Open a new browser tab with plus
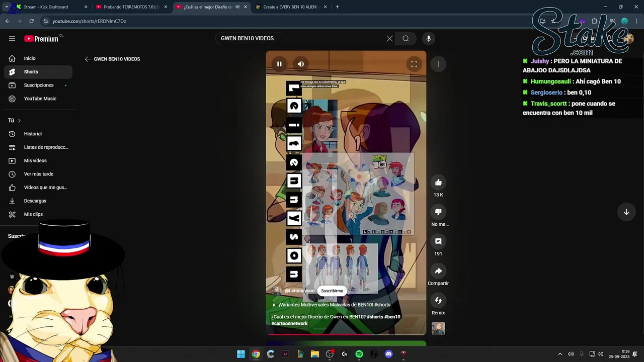Viewport: 644px width, 362px height. pos(337,7)
